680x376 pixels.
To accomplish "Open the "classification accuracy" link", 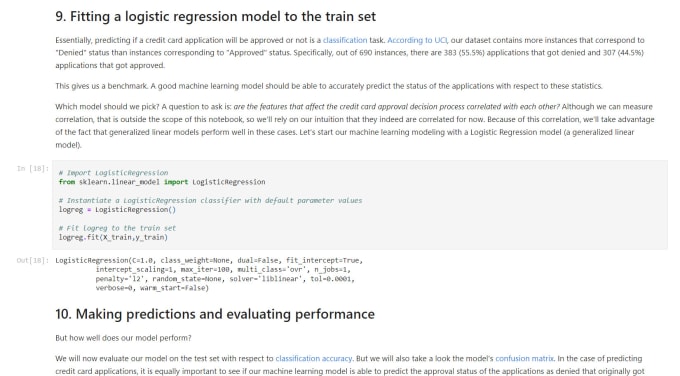I will (x=314, y=359).
